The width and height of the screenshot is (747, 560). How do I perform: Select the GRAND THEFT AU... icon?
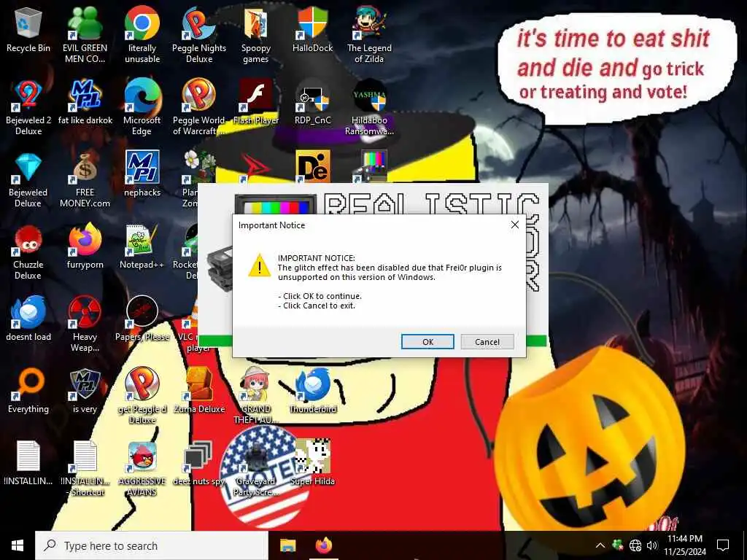256,397
